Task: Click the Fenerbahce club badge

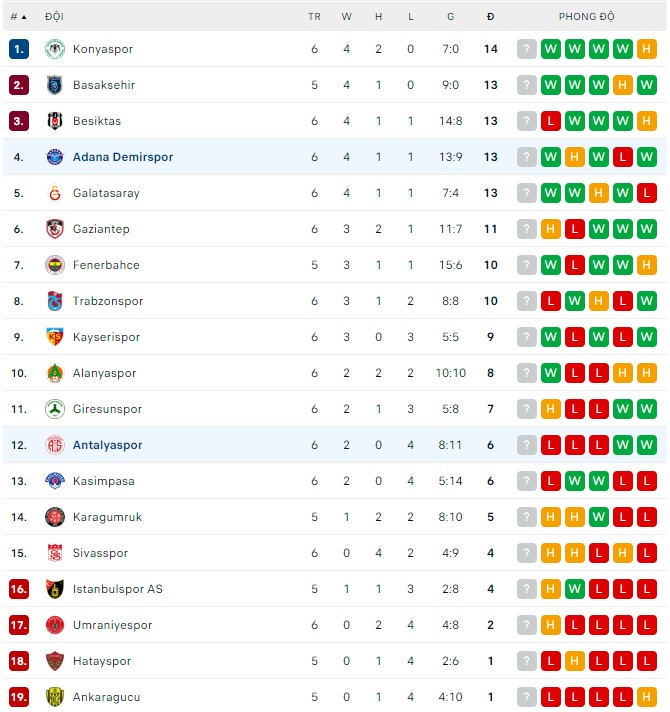Action: tap(54, 265)
